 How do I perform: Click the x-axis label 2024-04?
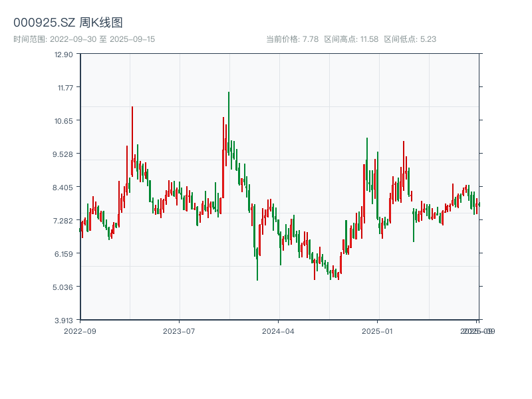click(x=278, y=331)
